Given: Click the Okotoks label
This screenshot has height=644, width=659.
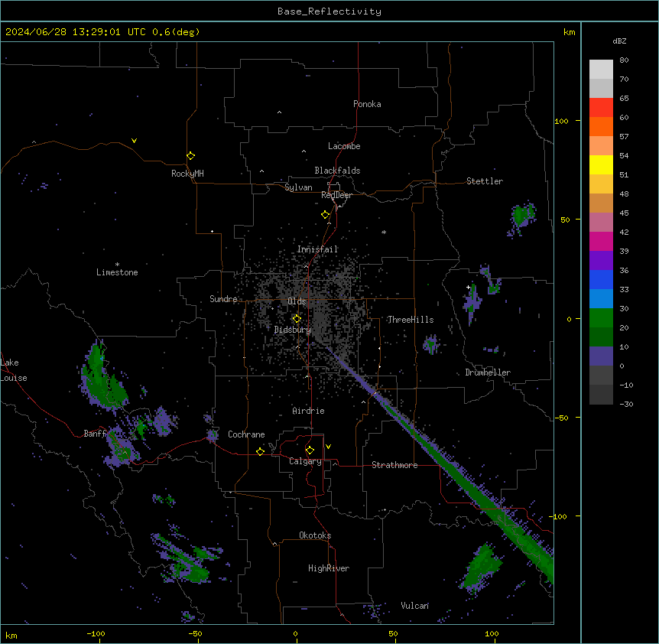Looking at the screenshot, I should 315,535.
